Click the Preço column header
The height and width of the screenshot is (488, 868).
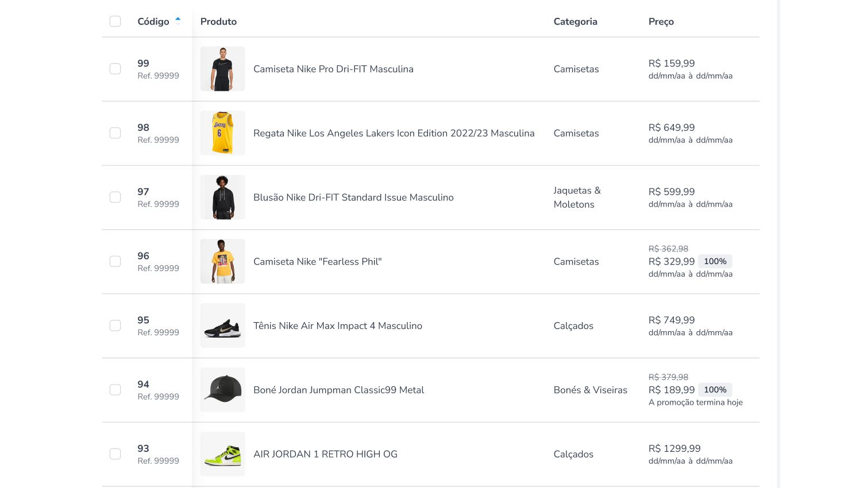pos(661,22)
